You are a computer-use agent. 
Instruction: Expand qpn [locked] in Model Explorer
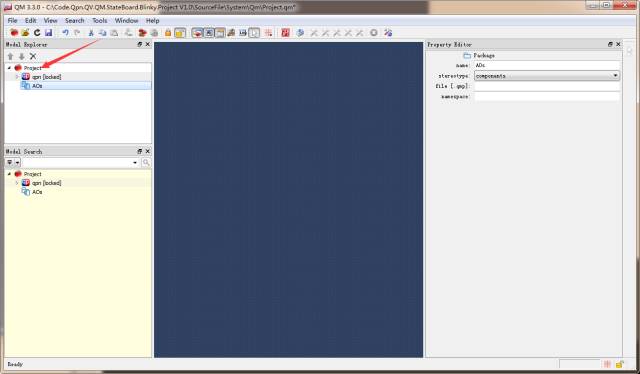pyautogui.click(x=17, y=77)
